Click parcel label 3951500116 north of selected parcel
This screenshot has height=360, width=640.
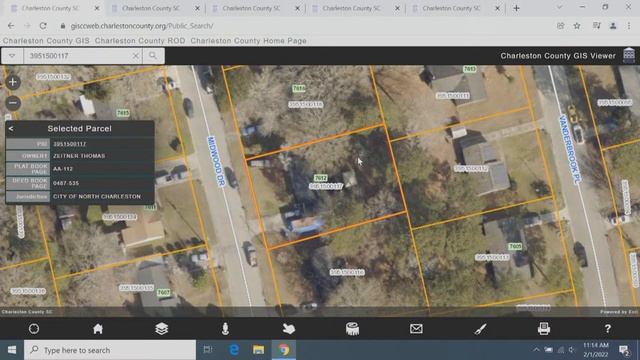[x=305, y=104]
